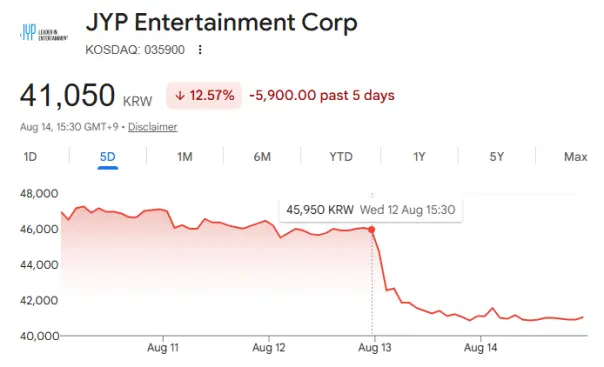Open the Disclaimer link
Screen dimensions: 604x367
(x=153, y=127)
